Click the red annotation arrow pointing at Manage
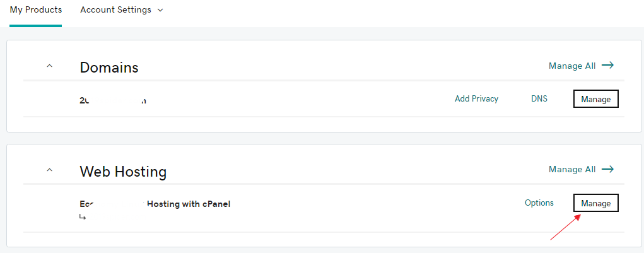 tap(566, 227)
